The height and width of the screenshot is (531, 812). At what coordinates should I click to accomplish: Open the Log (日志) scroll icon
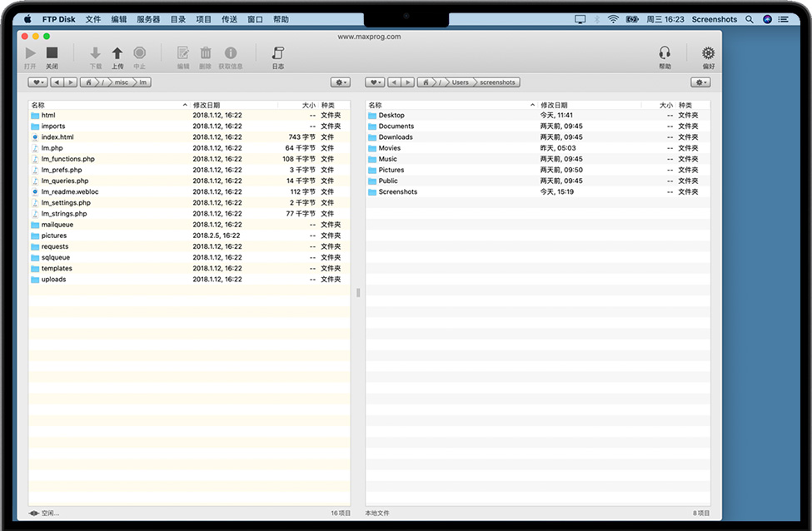pyautogui.click(x=278, y=53)
